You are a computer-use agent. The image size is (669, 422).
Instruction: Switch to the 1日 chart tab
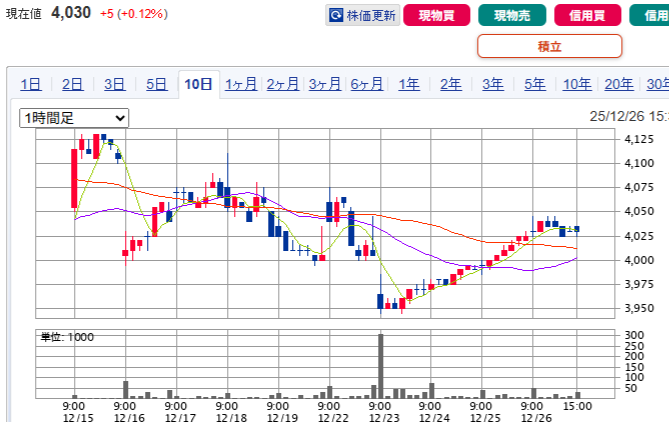pos(30,85)
